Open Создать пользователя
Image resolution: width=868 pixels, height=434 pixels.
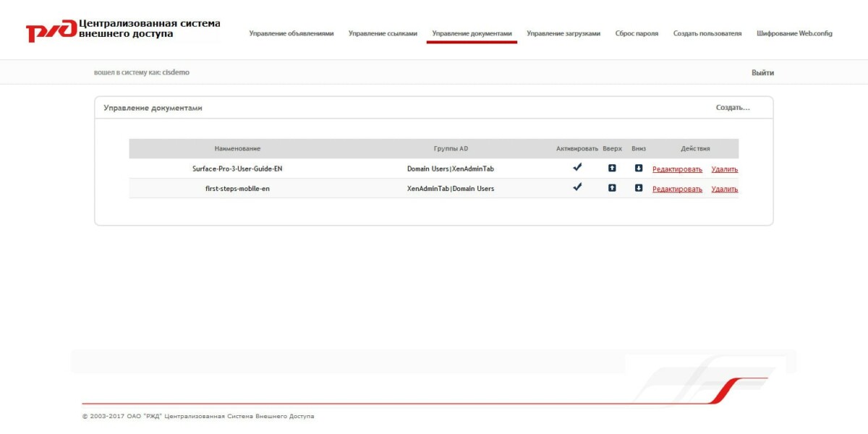click(707, 33)
